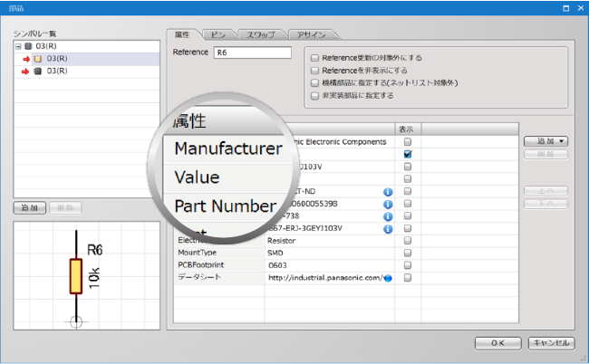Select the black chip icon 03(R) child entry
The height and width of the screenshot is (364, 589).
coord(37,72)
